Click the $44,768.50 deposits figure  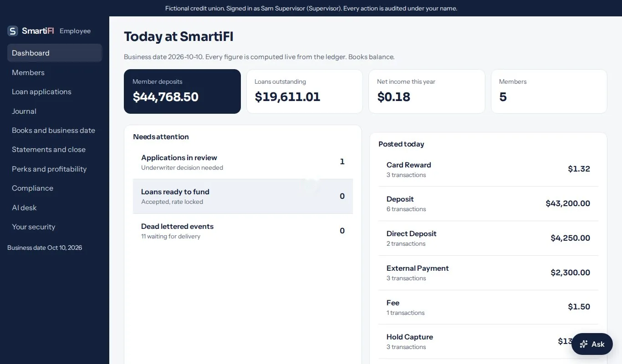tap(166, 97)
